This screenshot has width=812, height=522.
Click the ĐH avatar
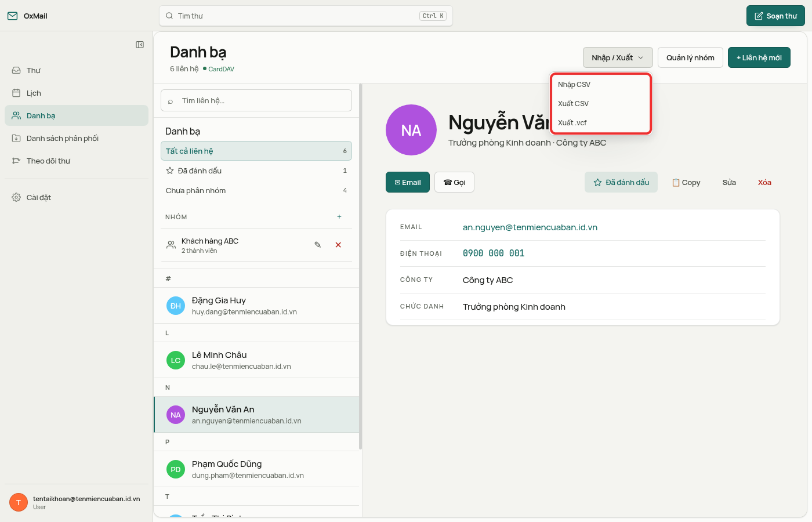[x=176, y=306]
